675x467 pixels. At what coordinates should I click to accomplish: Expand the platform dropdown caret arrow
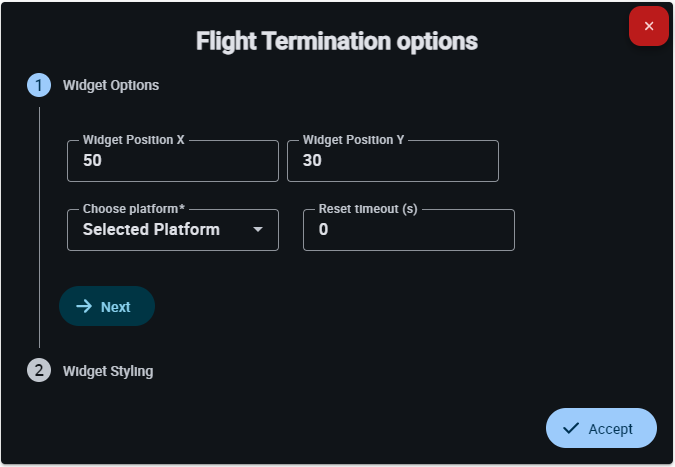pyautogui.click(x=258, y=230)
